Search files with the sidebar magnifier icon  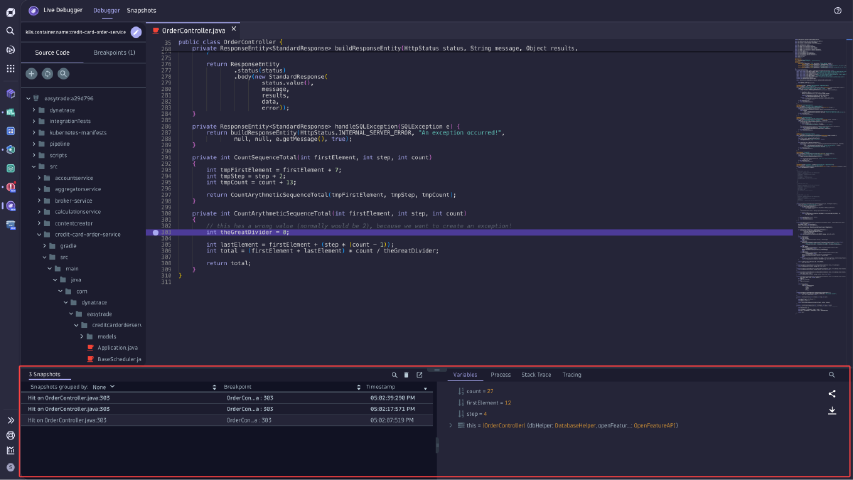63,73
